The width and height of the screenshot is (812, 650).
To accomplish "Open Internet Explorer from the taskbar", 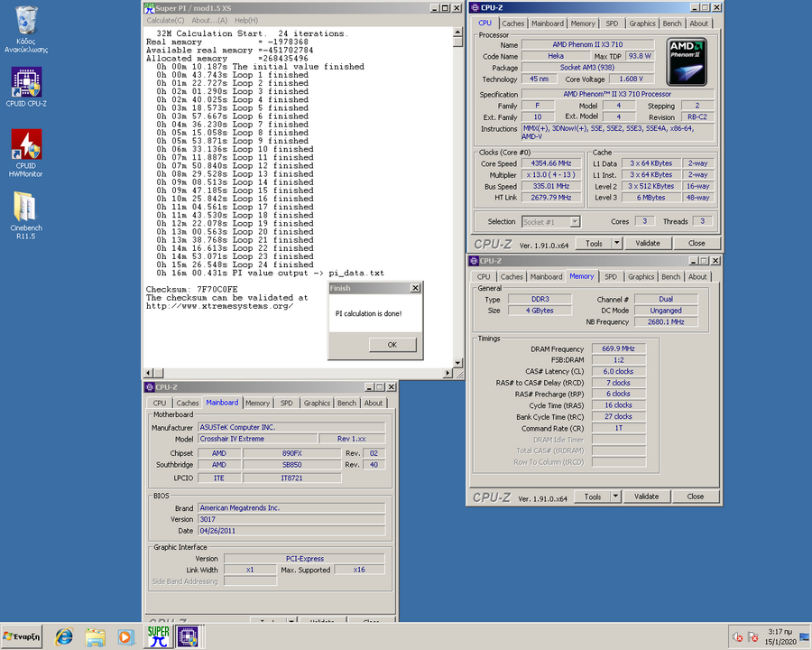I will (64, 636).
